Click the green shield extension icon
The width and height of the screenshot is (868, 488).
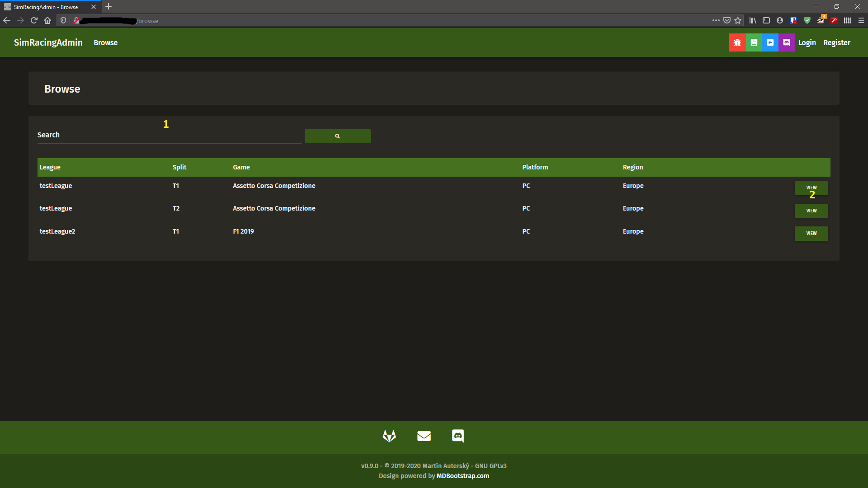point(807,20)
